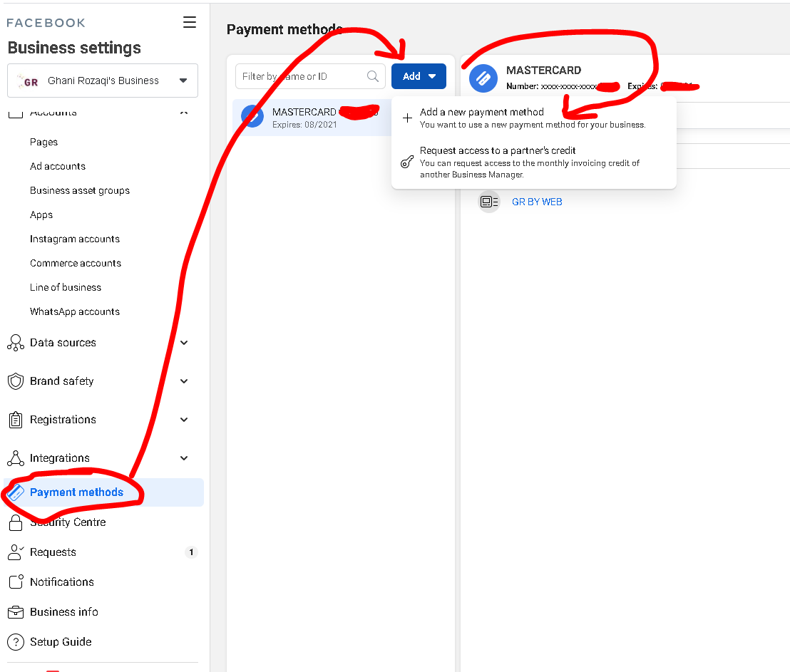
Task: Click the FACEBOOK logo text
Action: 46,23
